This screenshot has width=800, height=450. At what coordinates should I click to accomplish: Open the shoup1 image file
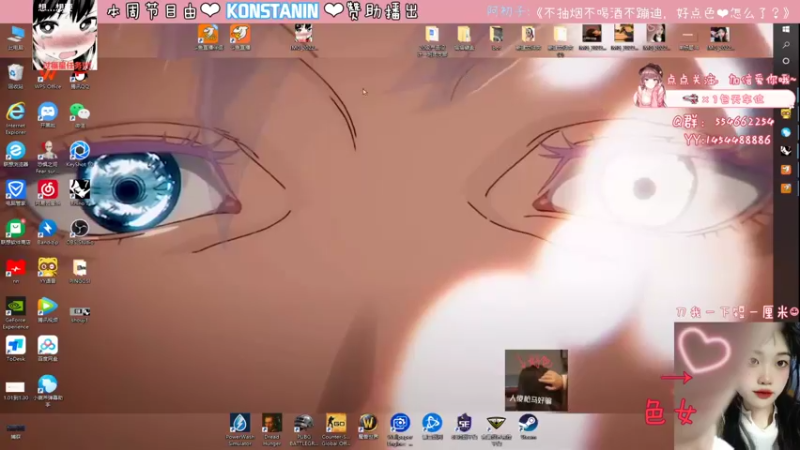tap(80, 313)
